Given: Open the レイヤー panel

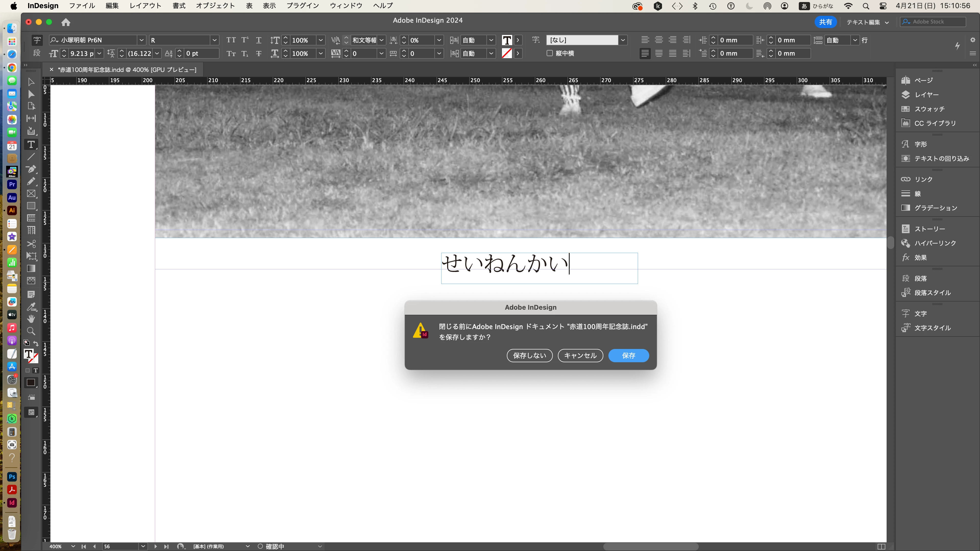Looking at the screenshot, I should point(926,95).
